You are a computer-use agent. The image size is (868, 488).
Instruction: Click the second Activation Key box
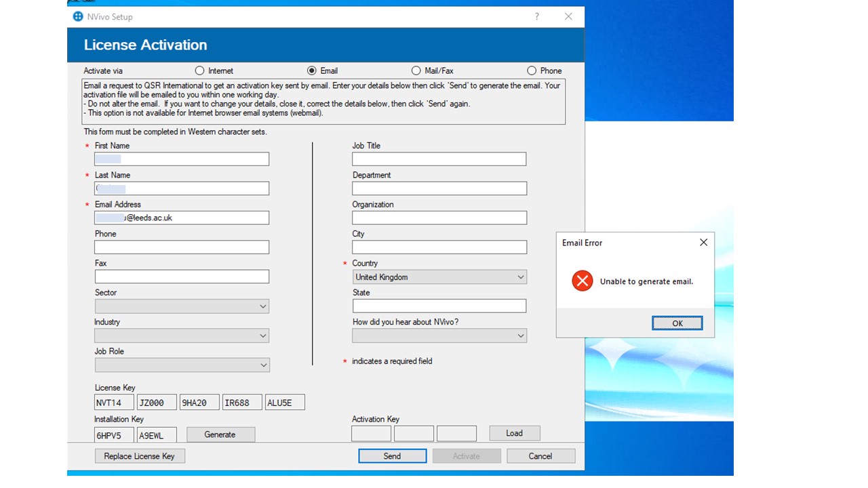(414, 433)
